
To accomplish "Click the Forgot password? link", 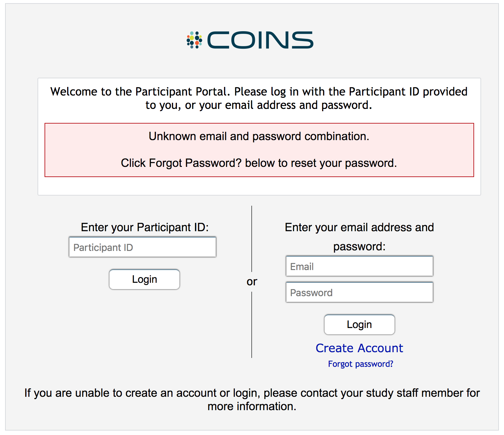I will (360, 364).
